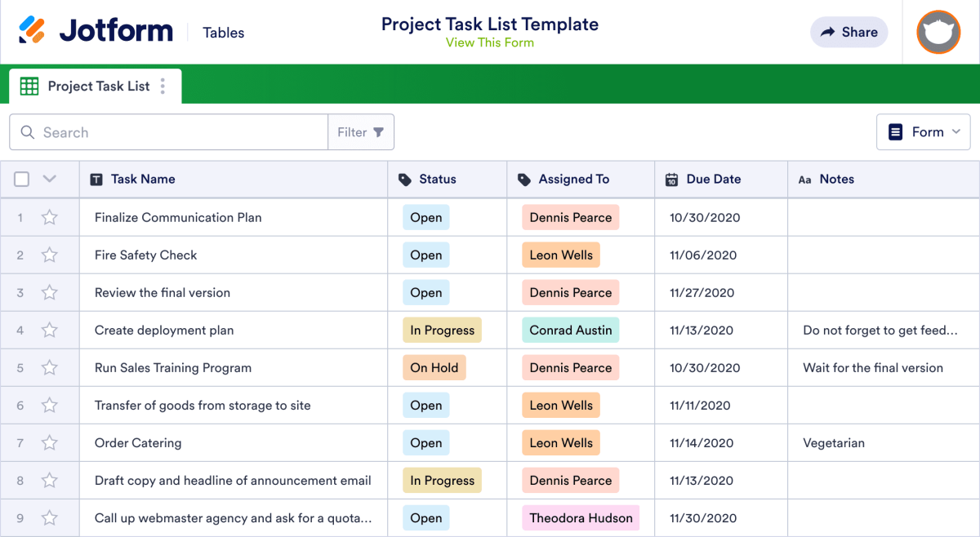The width and height of the screenshot is (980, 537).
Task: Click the Share button
Action: click(849, 32)
